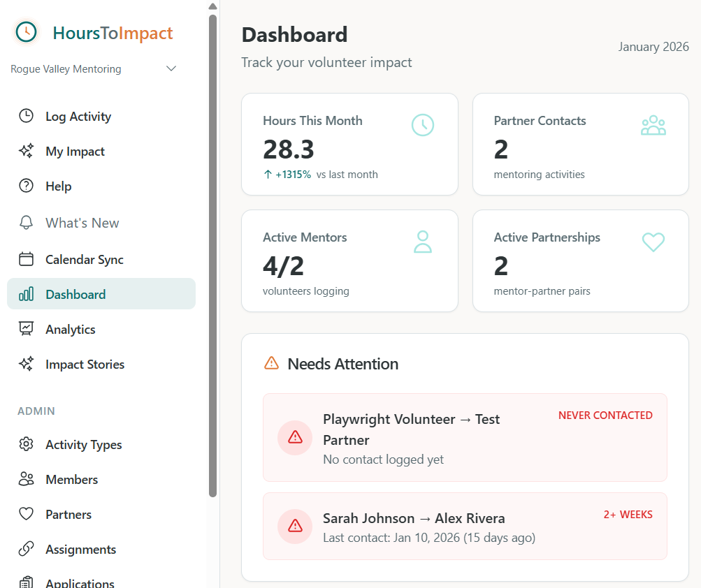Click the Dashboard bar chart icon
Screen dimensions: 701x588
pyautogui.click(x=26, y=294)
